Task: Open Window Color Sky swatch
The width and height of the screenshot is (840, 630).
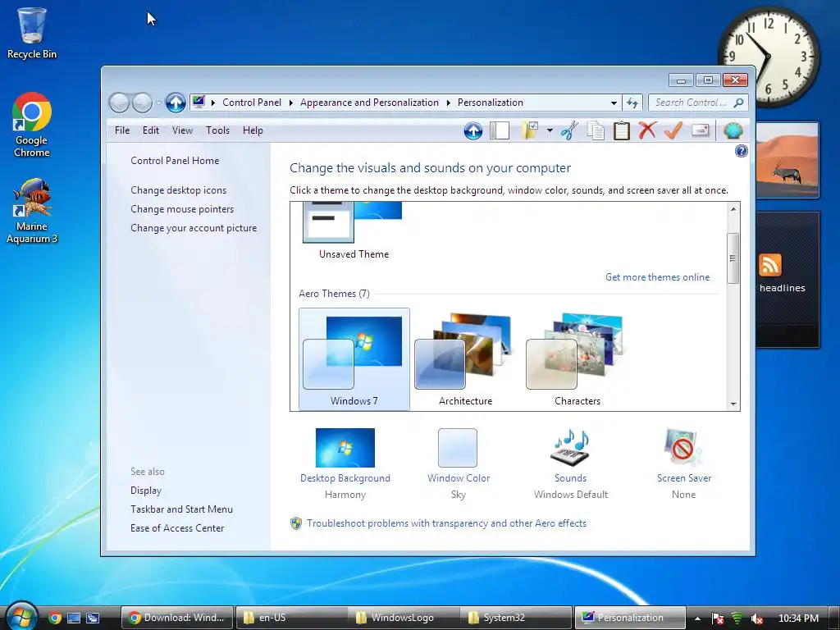Action: 458,448
